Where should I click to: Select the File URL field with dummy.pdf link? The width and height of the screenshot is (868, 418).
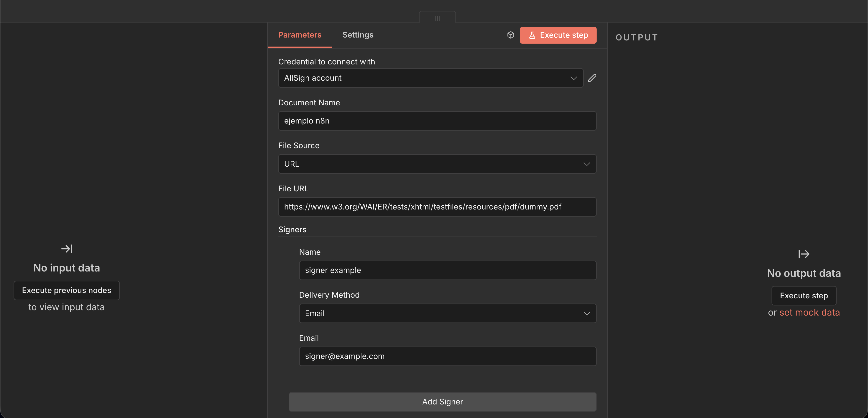click(x=437, y=207)
